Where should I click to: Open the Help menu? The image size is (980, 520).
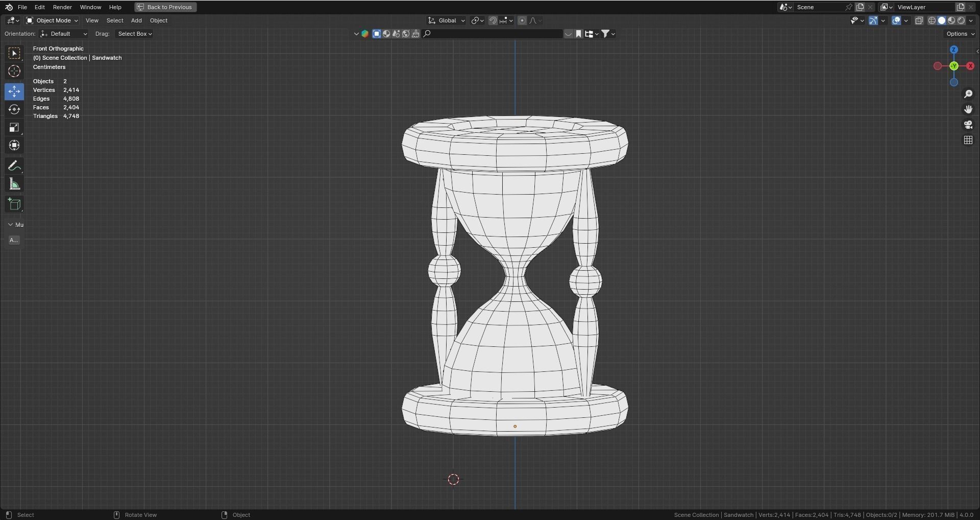tap(115, 7)
